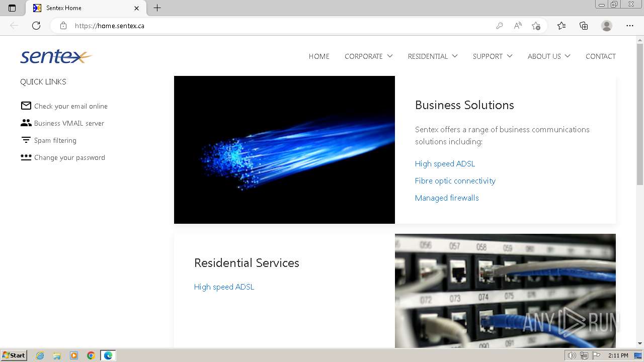Go to the HOME nav item
This screenshot has height=362, width=644.
pyautogui.click(x=319, y=56)
